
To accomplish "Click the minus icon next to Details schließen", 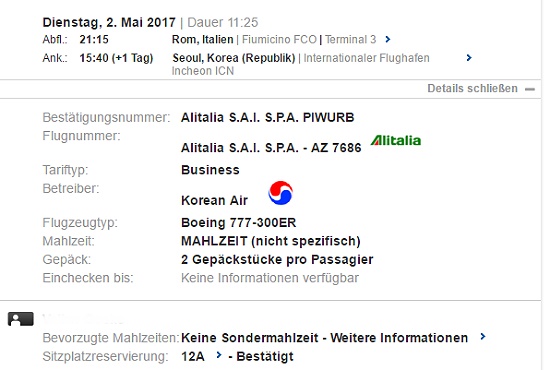I will 530,89.
